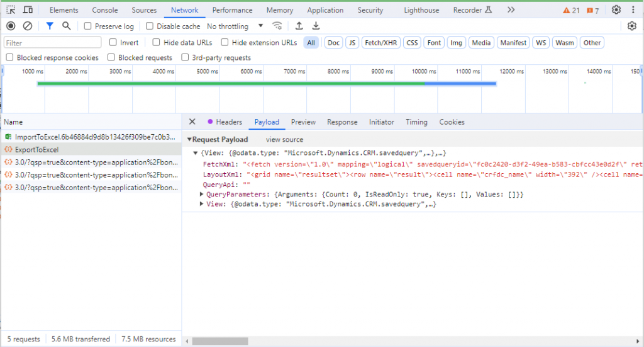The width and height of the screenshot is (644, 347).
Task: Show the request Headers tab
Action: (225, 122)
